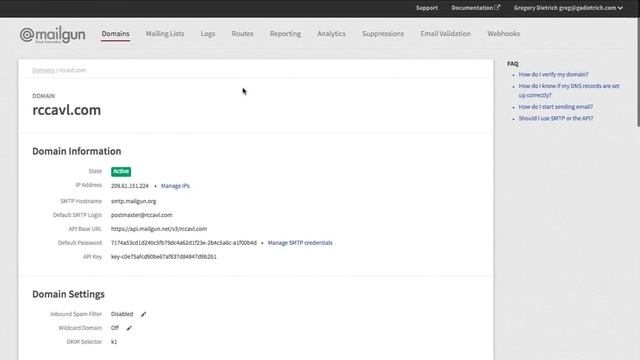Click the SMTP hostname smtp.mailgun.org
Screen dimensions: 640x360
coord(133,201)
